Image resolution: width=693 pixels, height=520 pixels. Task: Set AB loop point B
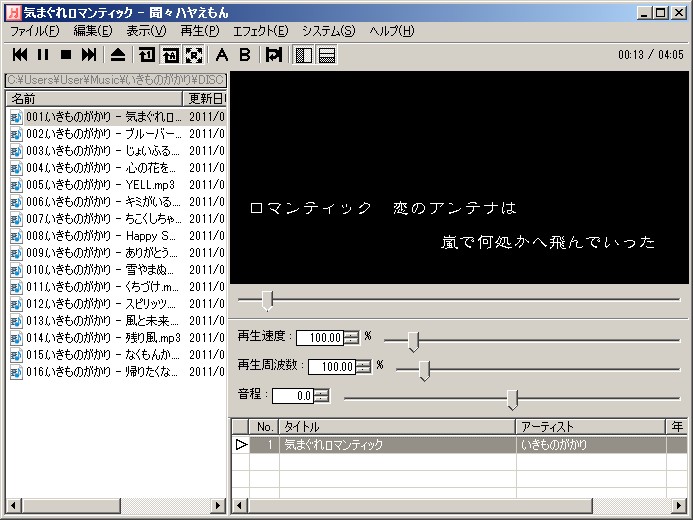(244, 54)
